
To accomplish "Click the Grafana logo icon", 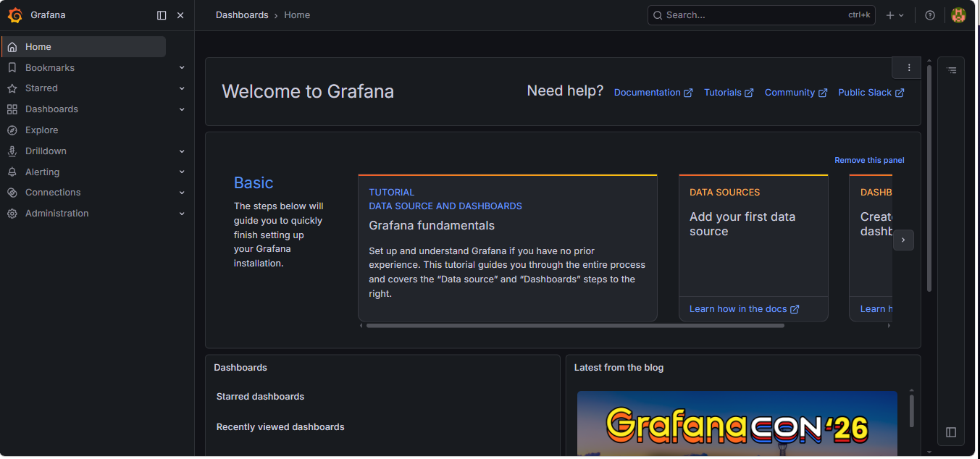I will pyautogui.click(x=14, y=15).
